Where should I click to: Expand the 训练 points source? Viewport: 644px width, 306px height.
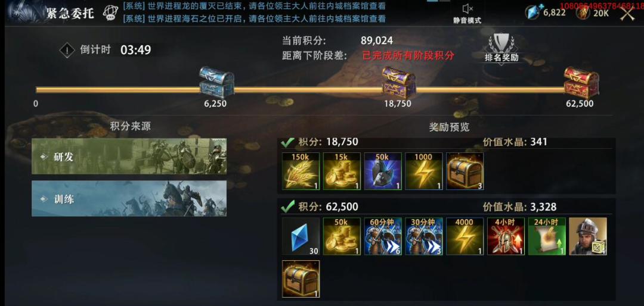point(129,198)
